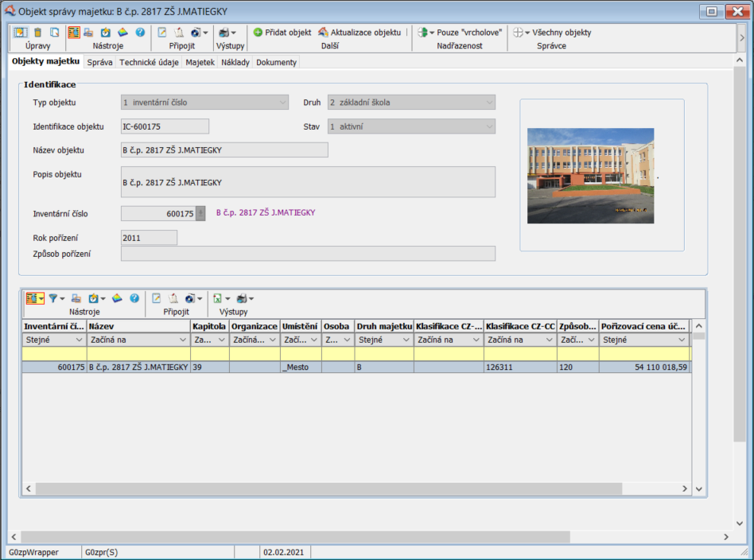Open the Dokumenty tab
The width and height of the screenshot is (754, 560).
point(276,62)
